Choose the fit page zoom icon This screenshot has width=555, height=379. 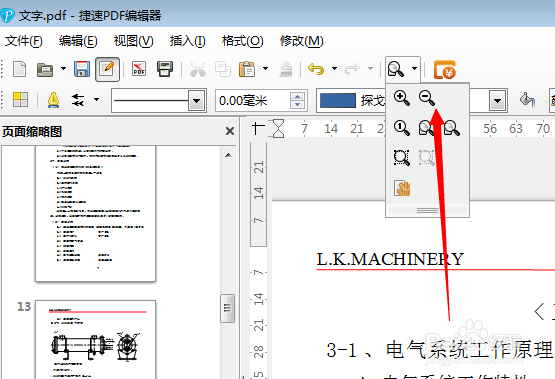[426, 128]
